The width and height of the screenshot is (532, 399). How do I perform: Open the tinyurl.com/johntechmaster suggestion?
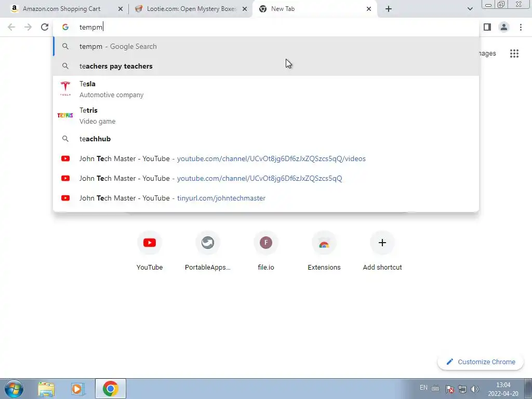[266, 198]
